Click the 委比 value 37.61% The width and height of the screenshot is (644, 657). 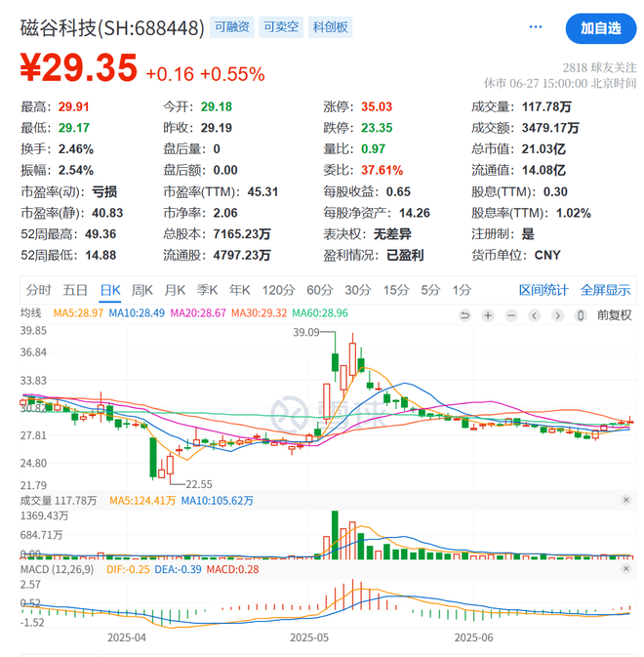tap(382, 171)
